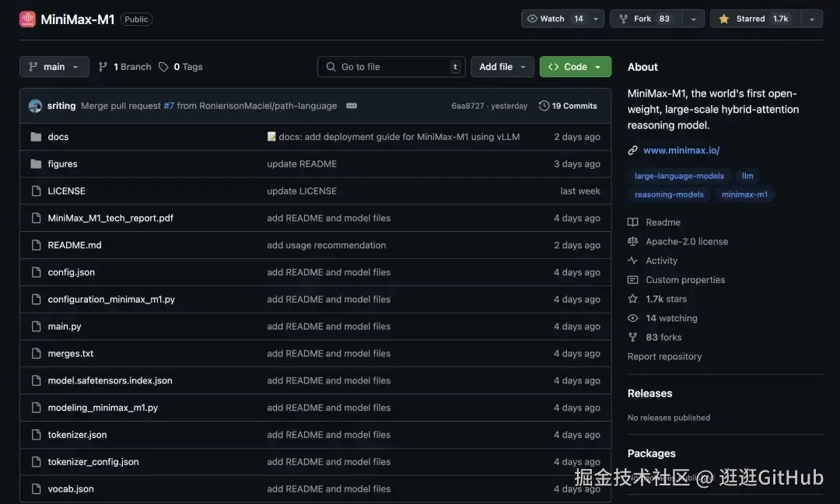Click the docs deployment guide commit message

click(394, 137)
